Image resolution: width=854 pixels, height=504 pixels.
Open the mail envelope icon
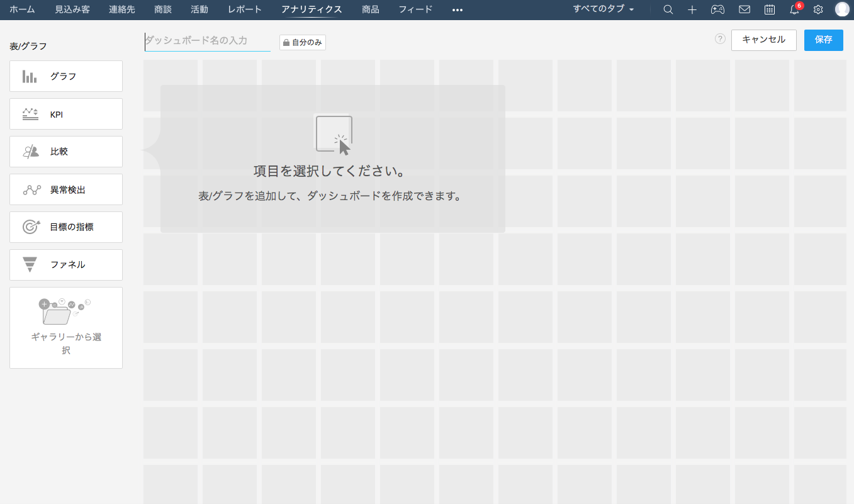pos(744,9)
